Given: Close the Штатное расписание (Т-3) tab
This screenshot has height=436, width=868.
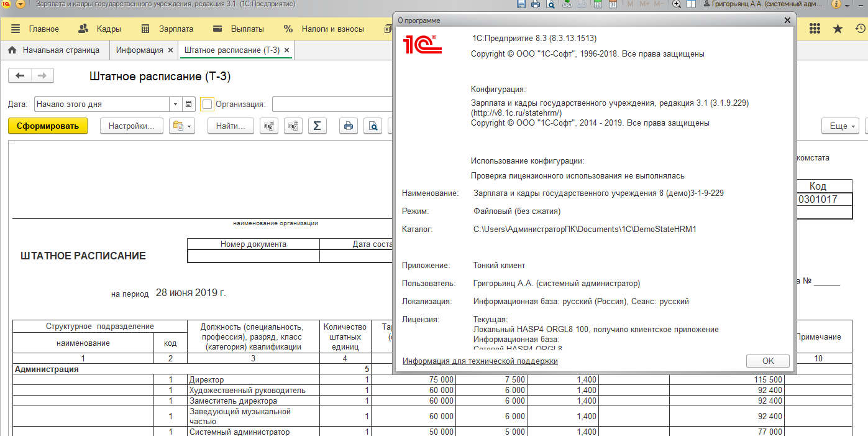Looking at the screenshot, I should click(x=286, y=50).
